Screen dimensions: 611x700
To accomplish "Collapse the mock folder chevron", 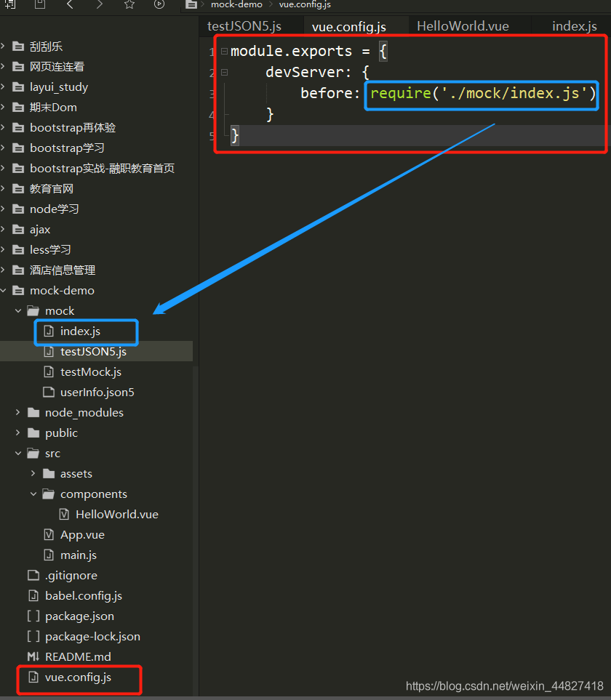I will click(x=18, y=310).
